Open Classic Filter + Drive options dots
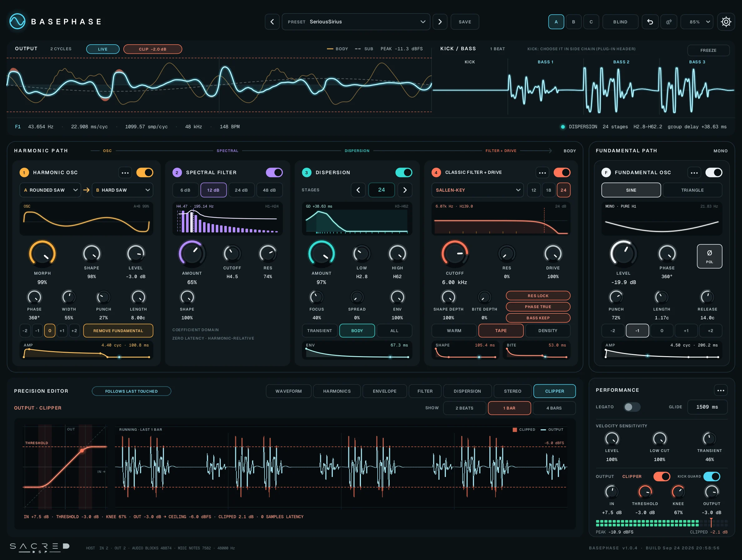Viewport: 742px width, 560px height. click(x=542, y=173)
